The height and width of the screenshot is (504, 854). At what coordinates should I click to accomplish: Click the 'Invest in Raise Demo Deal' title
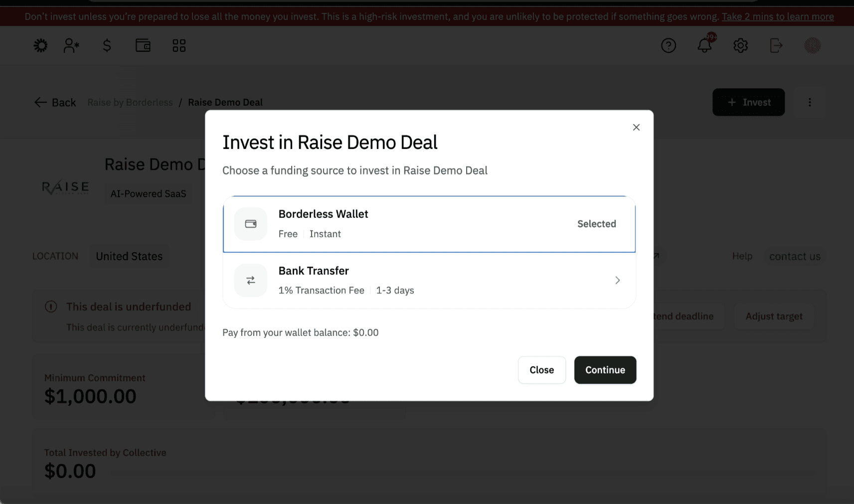(330, 143)
